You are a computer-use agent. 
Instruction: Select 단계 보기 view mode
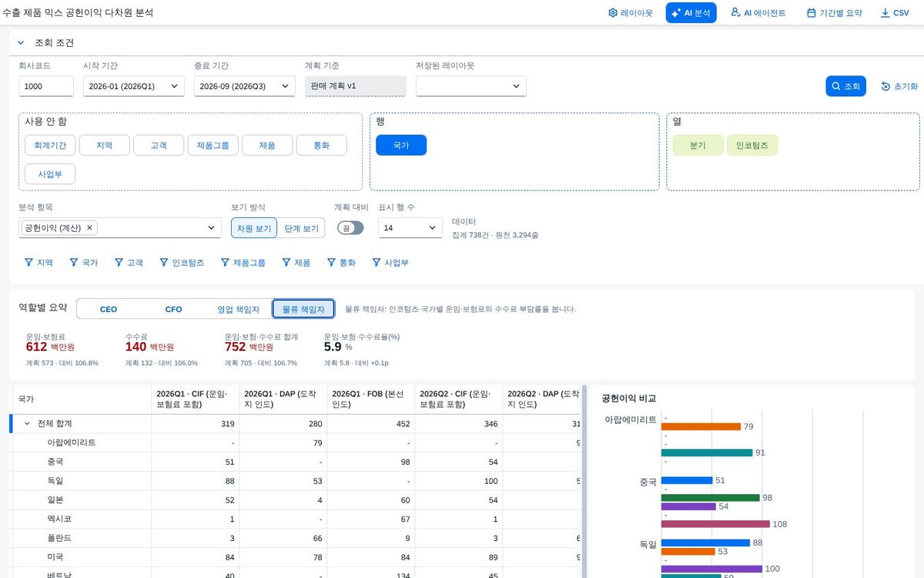point(301,228)
